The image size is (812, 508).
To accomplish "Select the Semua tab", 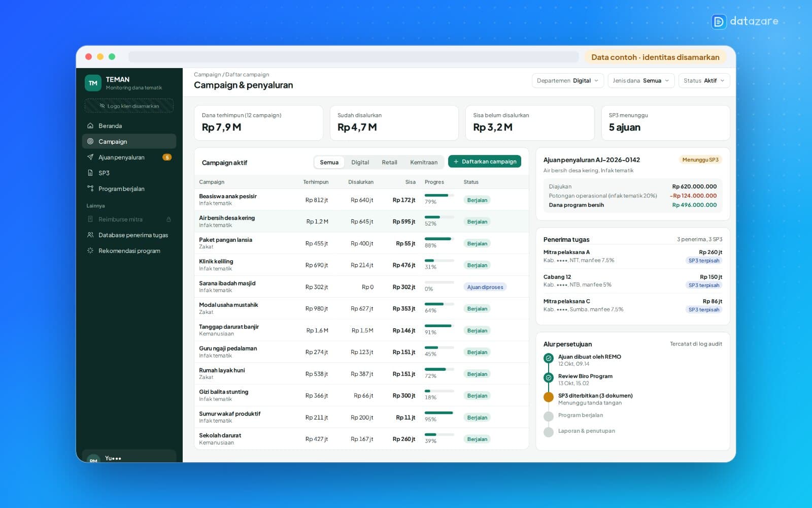I will (329, 162).
